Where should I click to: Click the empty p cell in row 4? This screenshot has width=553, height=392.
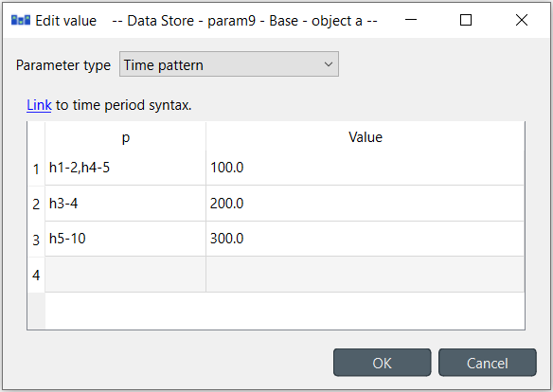pos(126,275)
